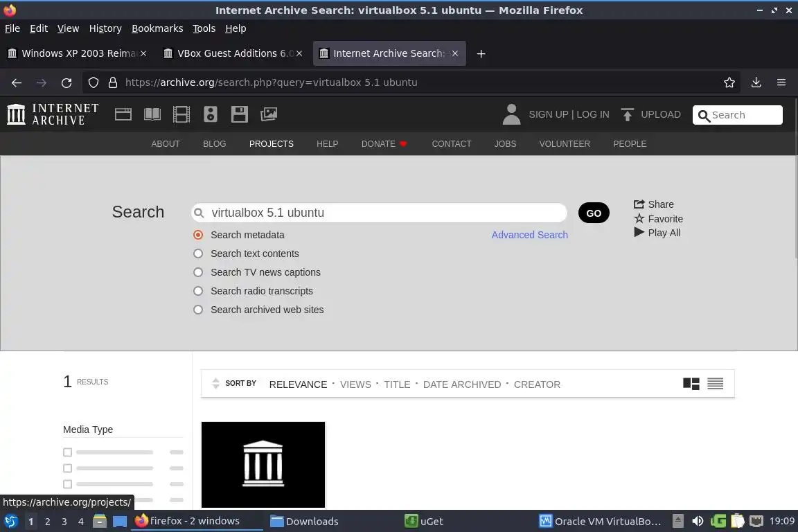Open the Software floppy disk icon

point(239,114)
